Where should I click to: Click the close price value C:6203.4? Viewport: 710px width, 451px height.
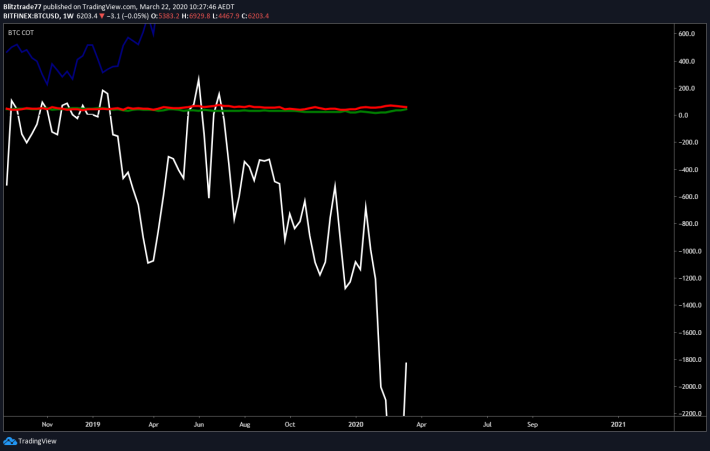click(255, 16)
